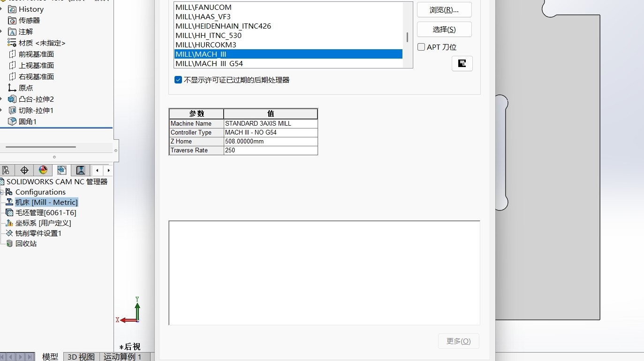Expand the 切除-拉伸1 feature node
This screenshot has width=644, height=361.
[x=2, y=110]
